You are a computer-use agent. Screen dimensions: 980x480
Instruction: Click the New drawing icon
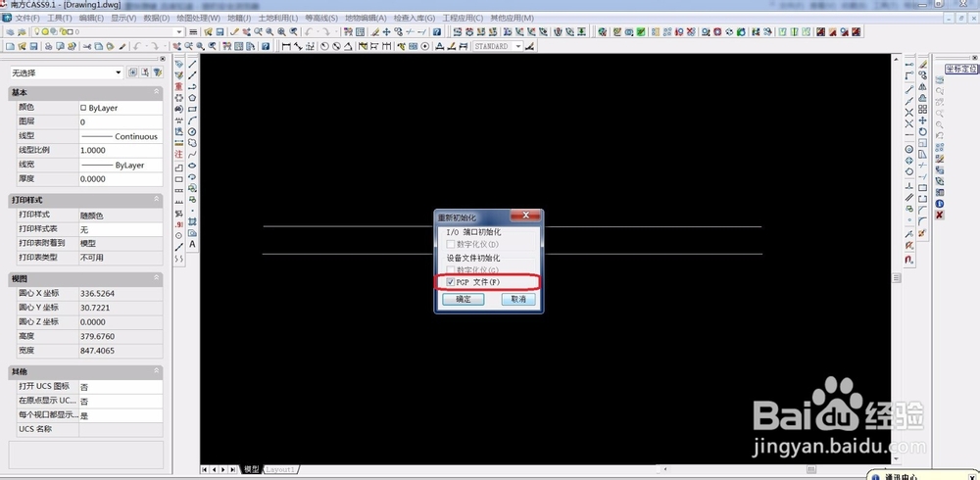coord(10,46)
